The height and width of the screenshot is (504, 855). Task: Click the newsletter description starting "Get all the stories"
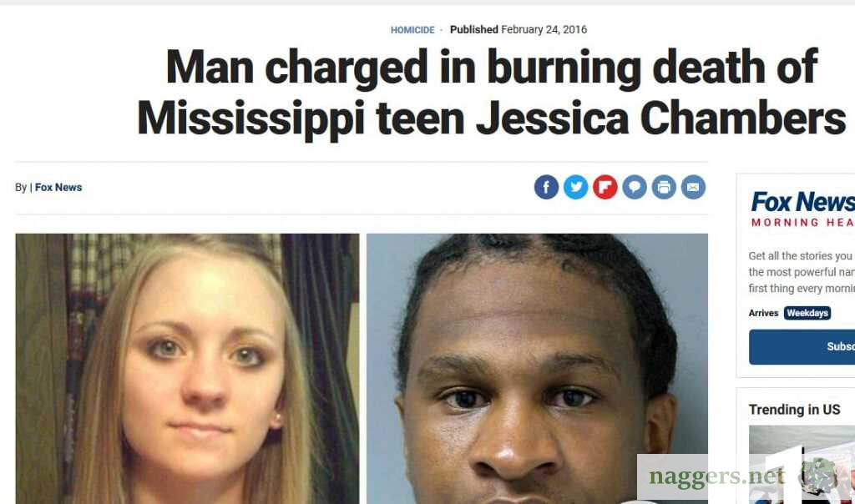[x=802, y=272]
